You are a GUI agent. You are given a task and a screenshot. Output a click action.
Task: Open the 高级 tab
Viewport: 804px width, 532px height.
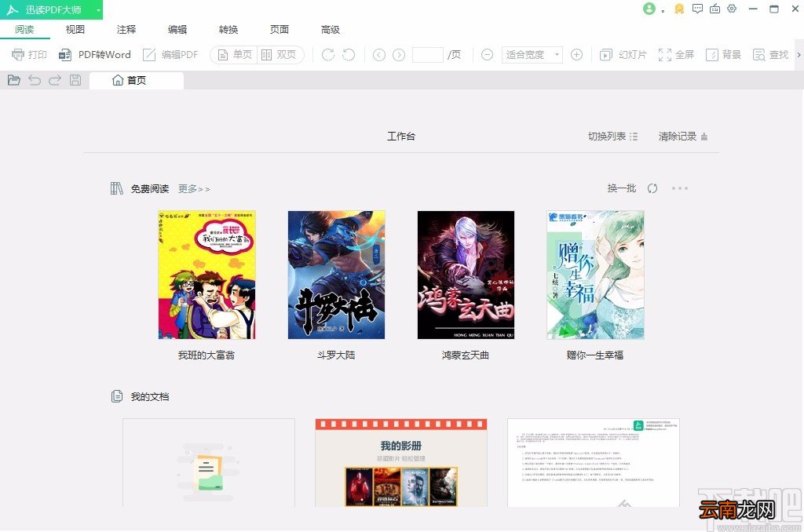(x=331, y=30)
